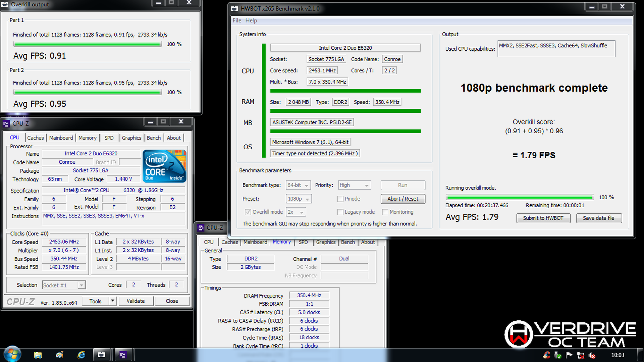
Task: Click the Close button in CPU-Z
Action: point(172,301)
